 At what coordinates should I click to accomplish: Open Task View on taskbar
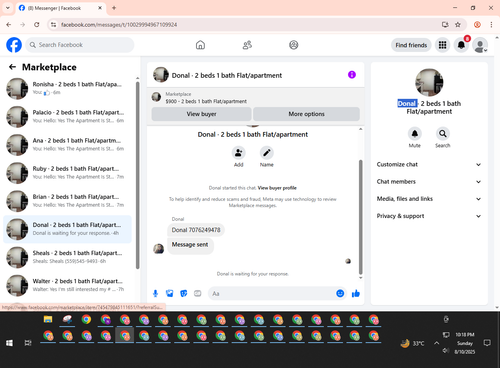coord(28,343)
